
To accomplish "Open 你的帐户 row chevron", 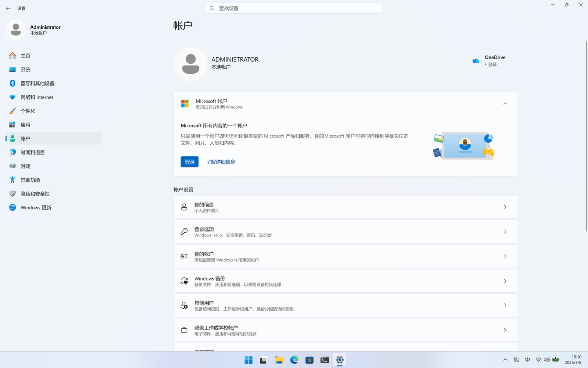I will [x=505, y=256].
